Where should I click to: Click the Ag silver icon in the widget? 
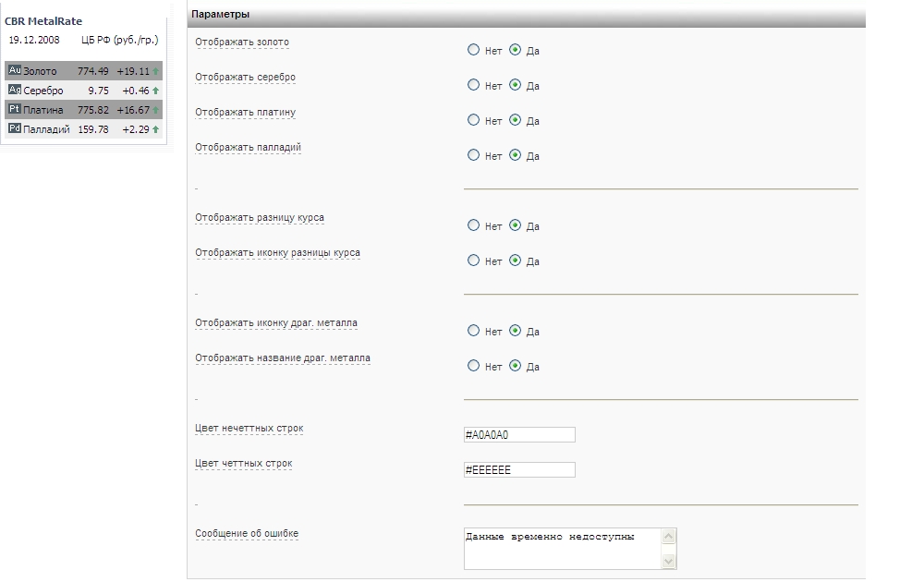[14, 90]
